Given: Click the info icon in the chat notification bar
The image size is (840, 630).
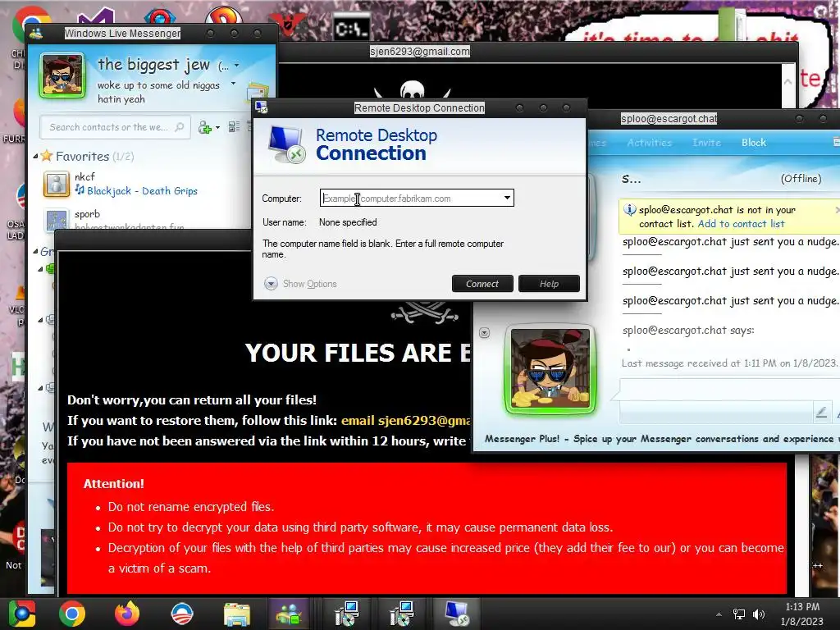Looking at the screenshot, I should point(630,209).
